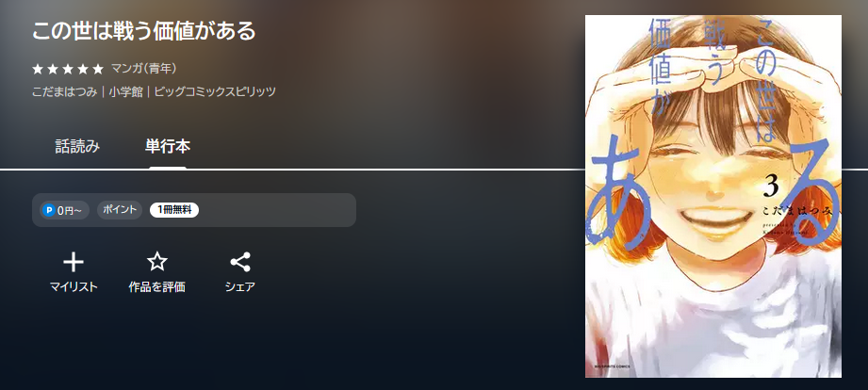Select the third rating star
This screenshot has height=390, width=868.
click(x=68, y=69)
